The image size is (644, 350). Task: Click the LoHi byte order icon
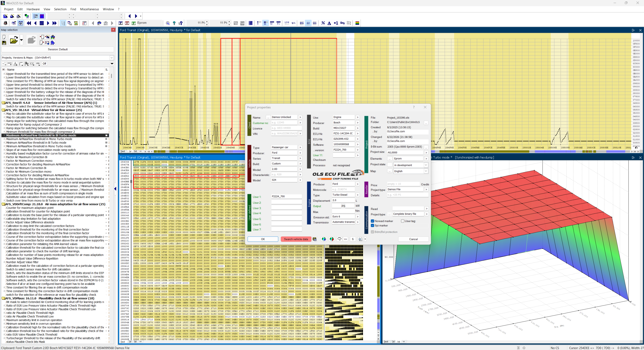[287, 23]
